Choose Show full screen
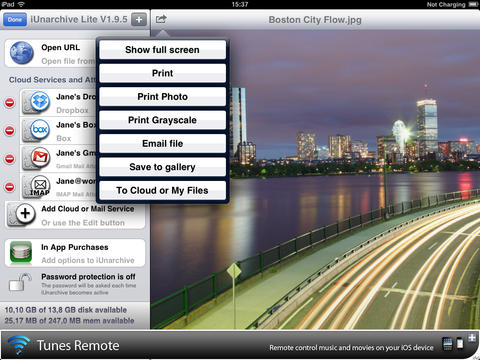Screen dimensions: 480x360 pyautogui.click(x=162, y=50)
